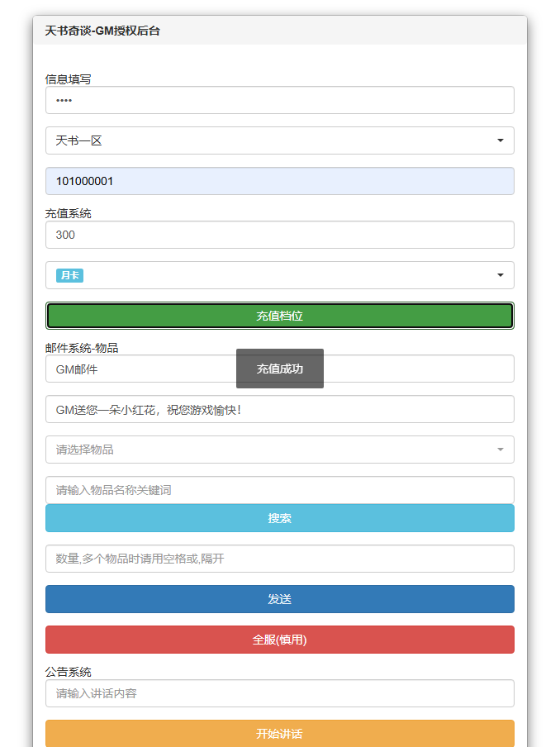
Task: Open the 月卡 recharge type dropdown
Action: (279, 275)
